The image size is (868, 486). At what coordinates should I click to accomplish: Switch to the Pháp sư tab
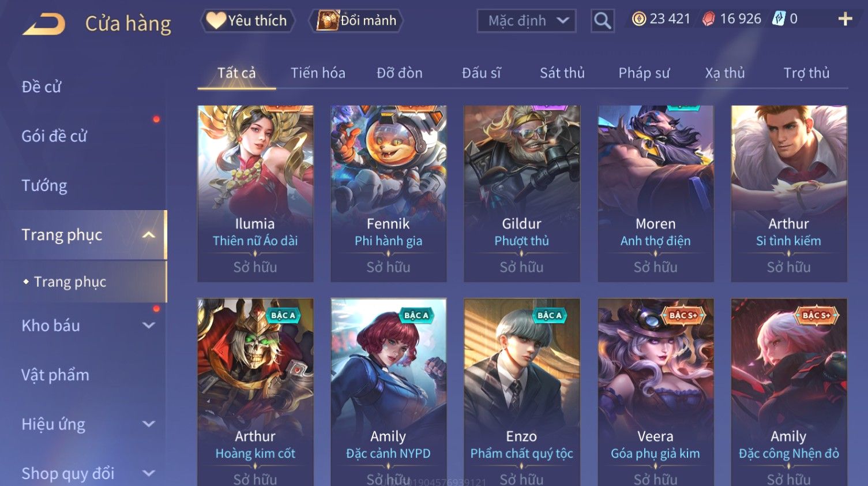(644, 73)
